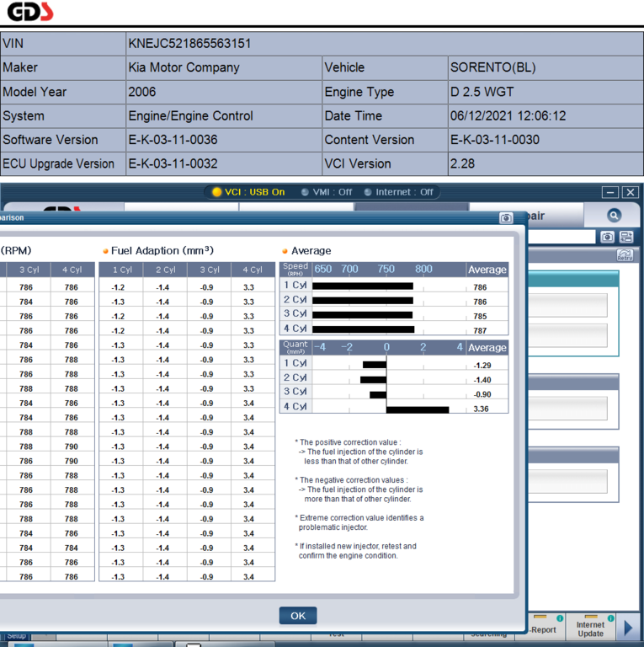The height and width of the screenshot is (647, 644).
Task: Click the 1 Cyl speed bar in chart
Action: [x=363, y=286]
